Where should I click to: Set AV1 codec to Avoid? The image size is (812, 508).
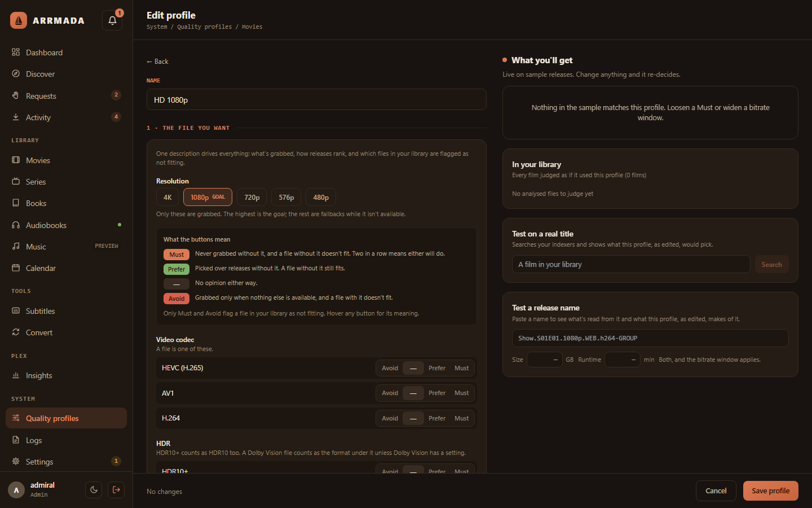point(390,393)
